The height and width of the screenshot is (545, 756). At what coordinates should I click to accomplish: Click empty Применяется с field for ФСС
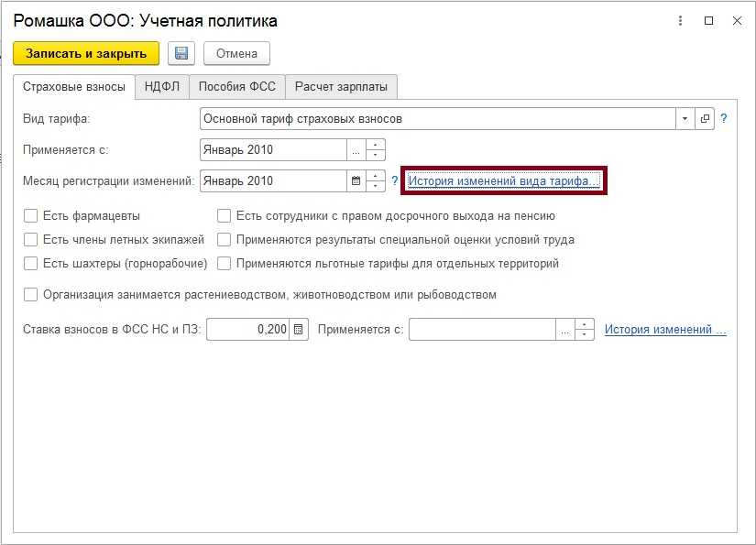click(483, 330)
